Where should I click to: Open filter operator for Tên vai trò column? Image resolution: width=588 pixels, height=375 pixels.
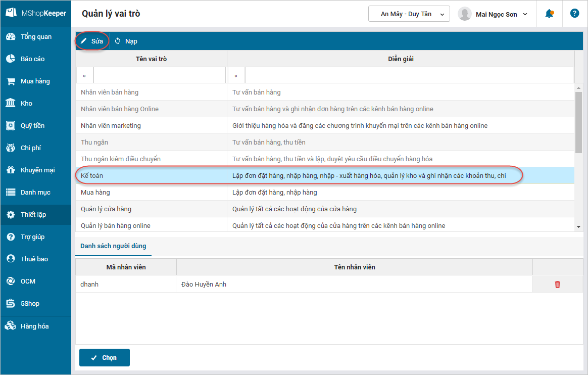[x=85, y=75]
